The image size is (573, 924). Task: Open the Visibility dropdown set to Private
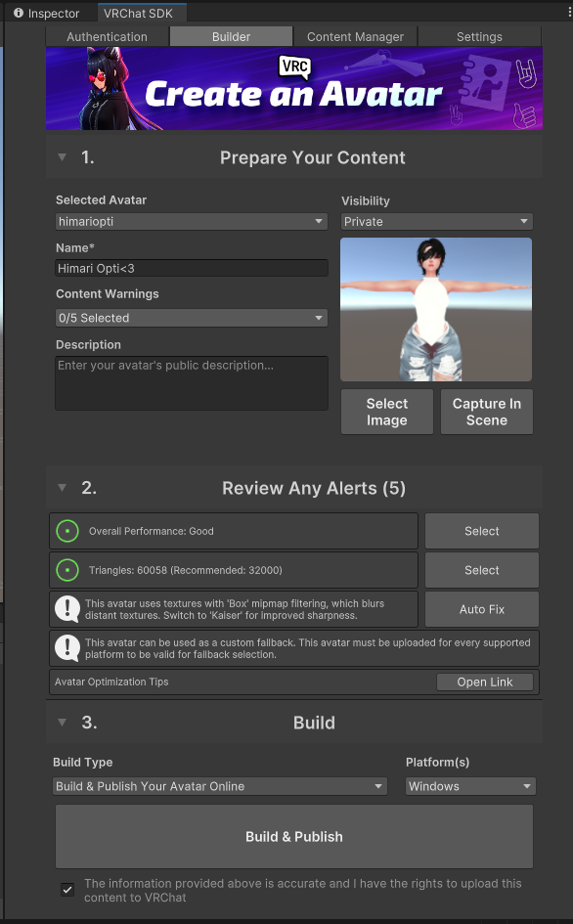tap(437, 222)
